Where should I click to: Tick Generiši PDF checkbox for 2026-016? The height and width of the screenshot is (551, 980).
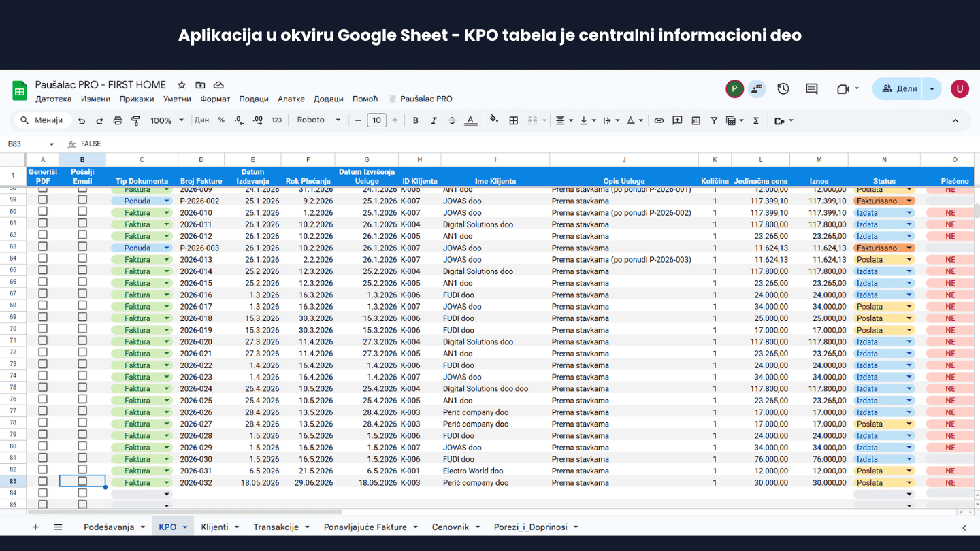tap(43, 293)
